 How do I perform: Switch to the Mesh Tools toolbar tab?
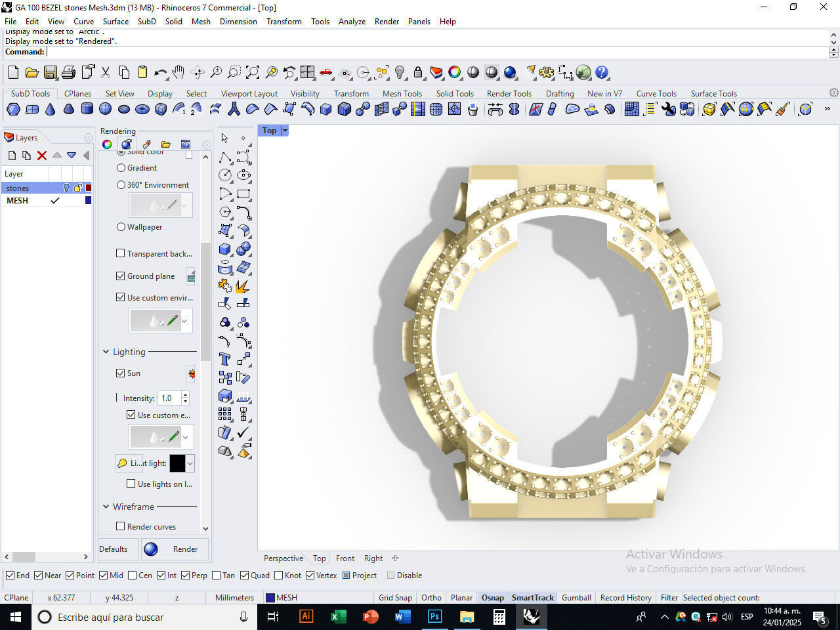(x=402, y=94)
